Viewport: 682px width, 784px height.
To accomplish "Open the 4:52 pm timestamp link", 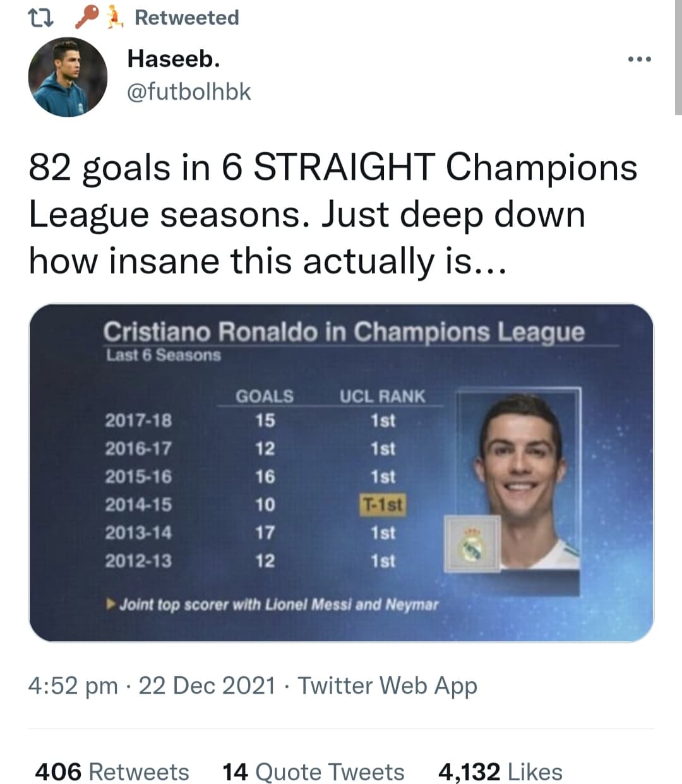I will 73,686.
